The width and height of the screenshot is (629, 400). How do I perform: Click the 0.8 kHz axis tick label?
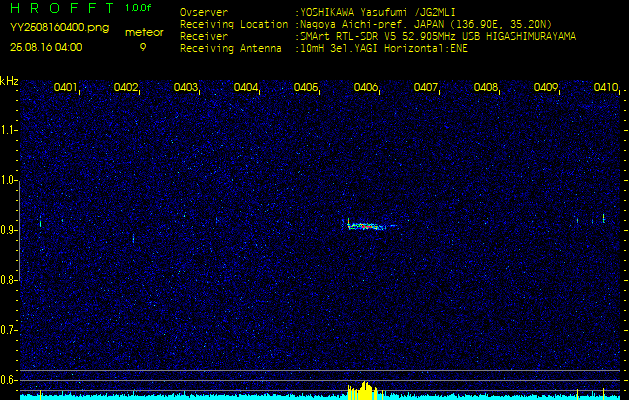point(8,280)
